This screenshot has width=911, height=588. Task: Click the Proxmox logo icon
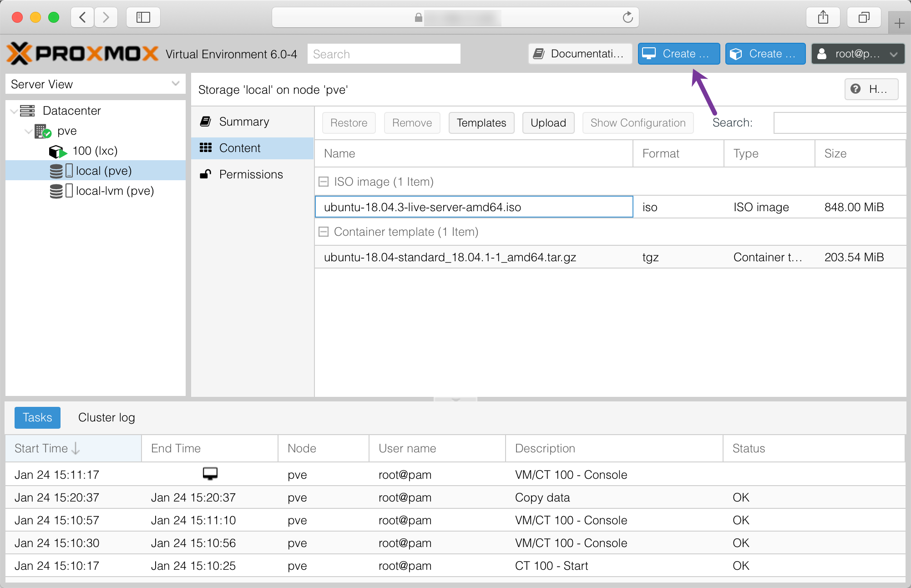19,54
